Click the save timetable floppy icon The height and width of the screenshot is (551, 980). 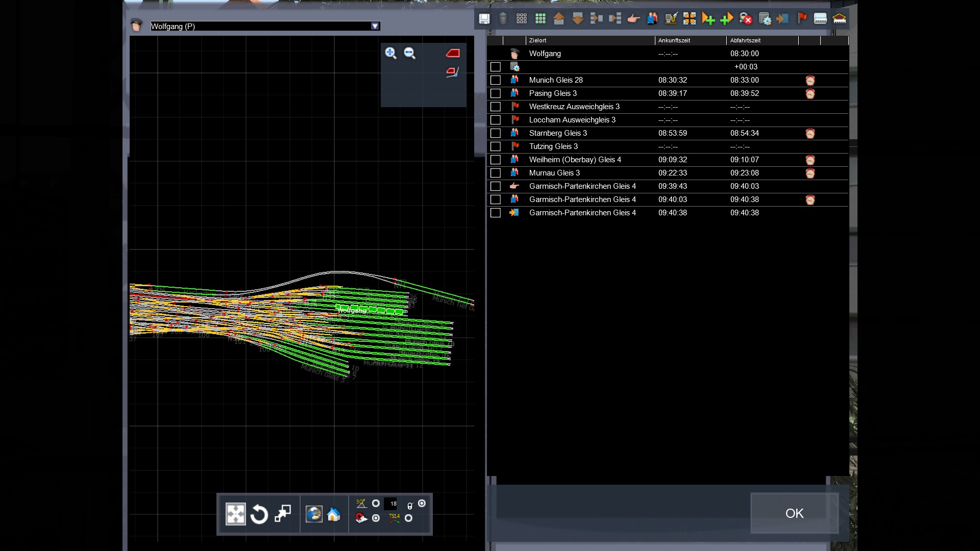(x=484, y=19)
